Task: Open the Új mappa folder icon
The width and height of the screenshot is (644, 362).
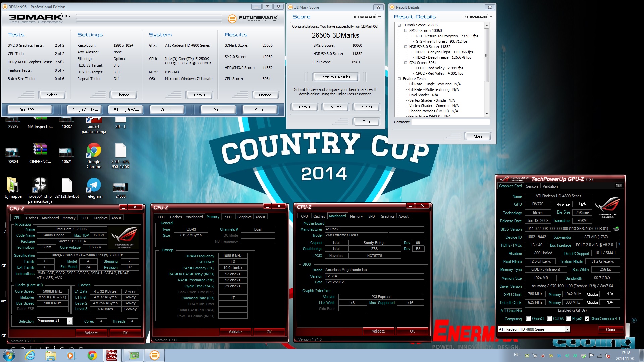Action: tap(13, 185)
